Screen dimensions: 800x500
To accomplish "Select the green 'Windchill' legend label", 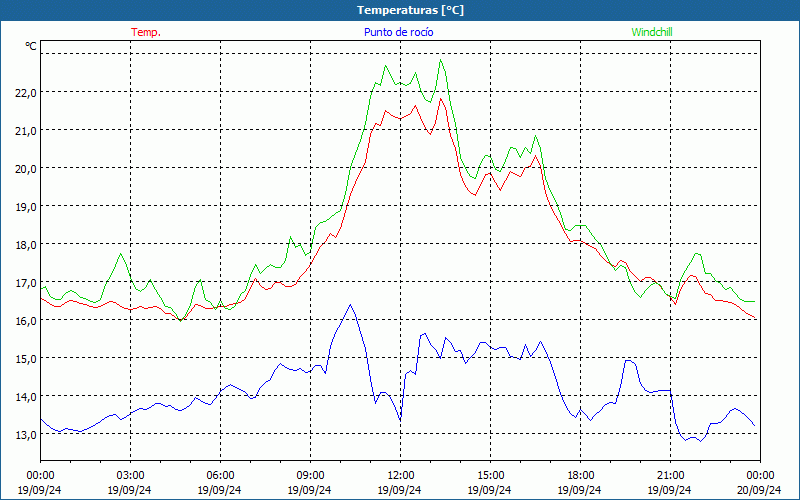I will pos(652,32).
